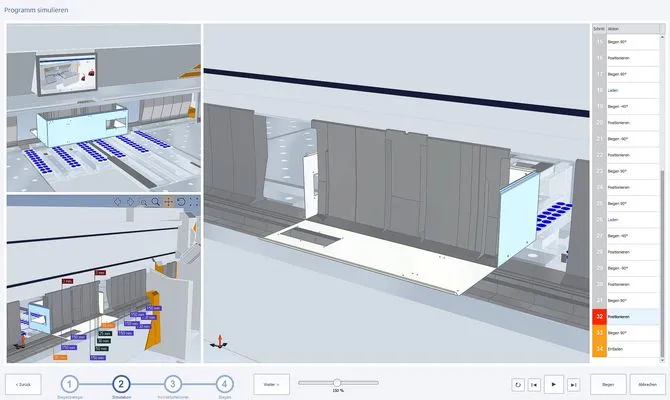
Task: Skip to the next simulation step
Action: pyautogui.click(x=573, y=383)
